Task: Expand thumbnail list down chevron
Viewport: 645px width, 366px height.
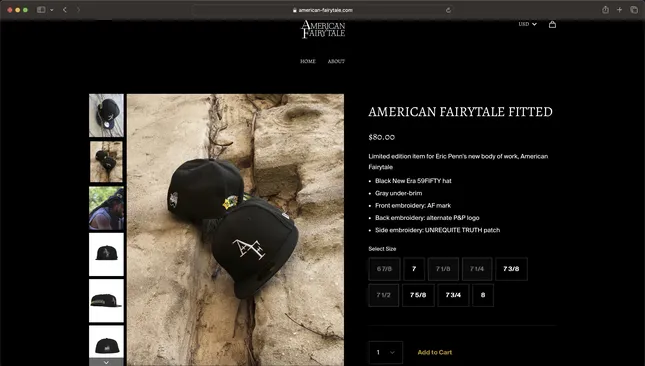Action: tap(106, 362)
